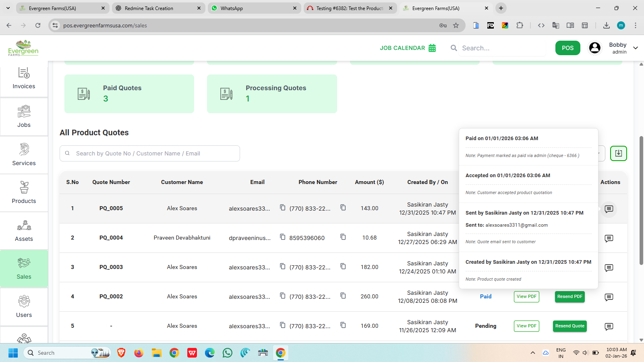The height and width of the screenshot is (362, 644).
Task: Open the Jobs sidebar item
Action: point(24,117)
